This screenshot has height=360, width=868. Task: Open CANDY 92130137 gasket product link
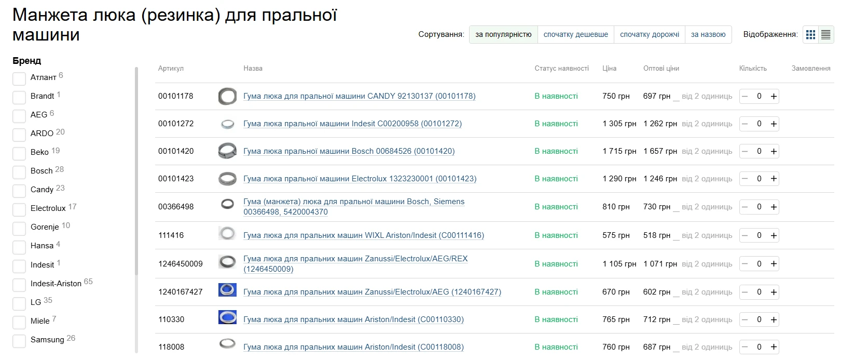(360, 96)
